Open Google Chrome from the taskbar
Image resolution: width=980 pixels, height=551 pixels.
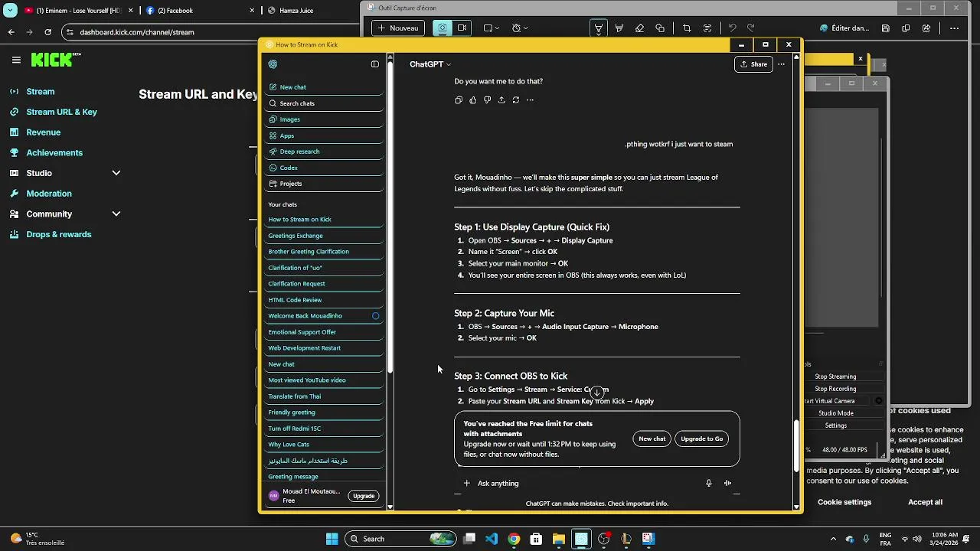pos(514,539)
